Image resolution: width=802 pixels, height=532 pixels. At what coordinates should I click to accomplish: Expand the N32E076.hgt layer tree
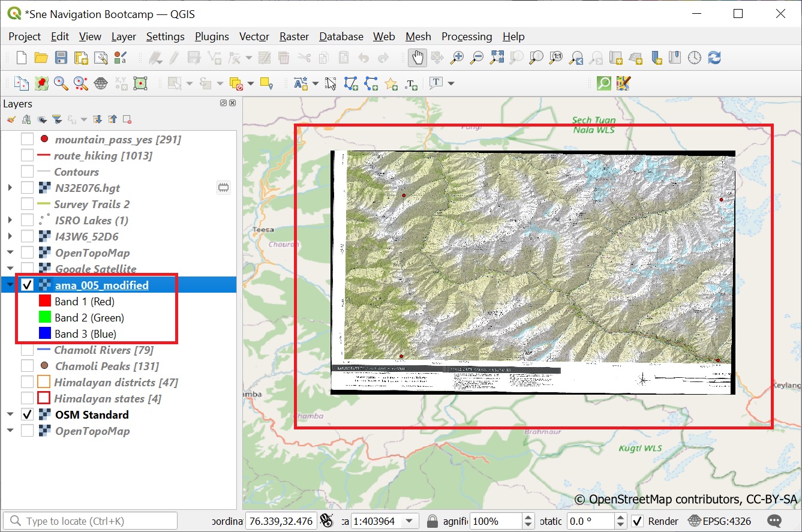[x=10, y=188]
